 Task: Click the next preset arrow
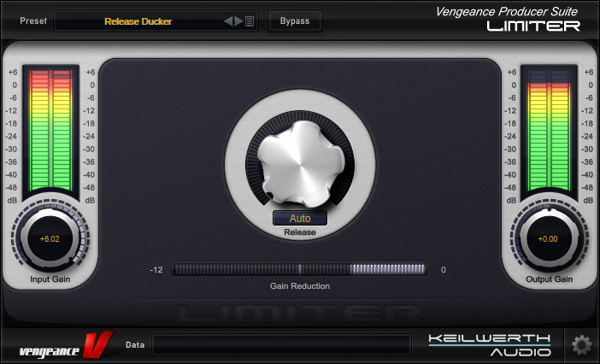point(238,21)
